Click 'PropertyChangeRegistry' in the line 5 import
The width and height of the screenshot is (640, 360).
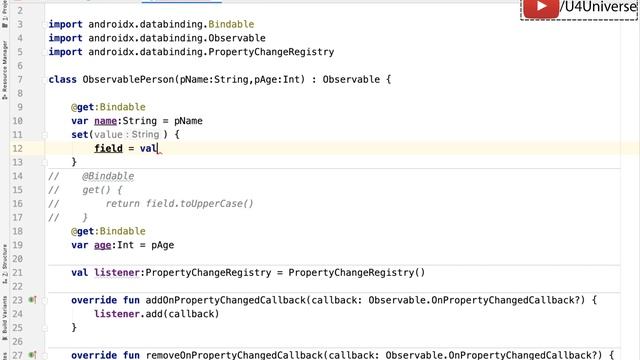click(271, 52)
